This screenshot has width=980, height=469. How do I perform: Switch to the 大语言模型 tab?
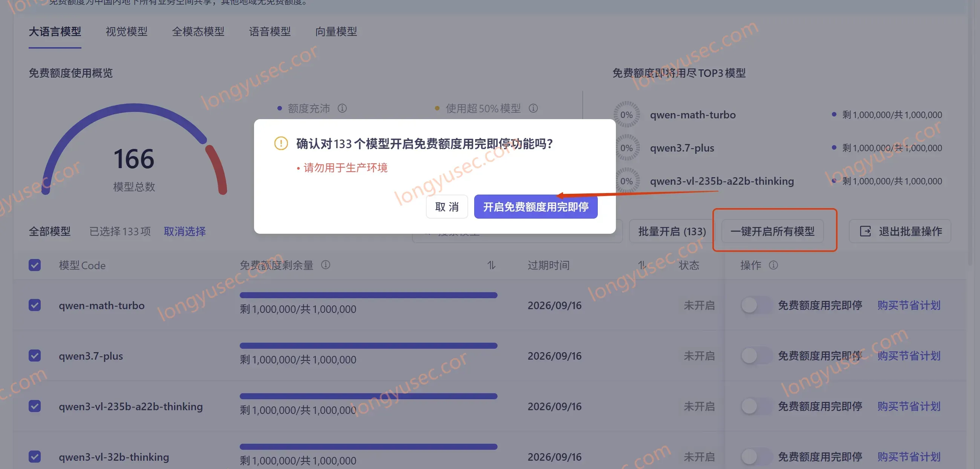click(55, 32)
